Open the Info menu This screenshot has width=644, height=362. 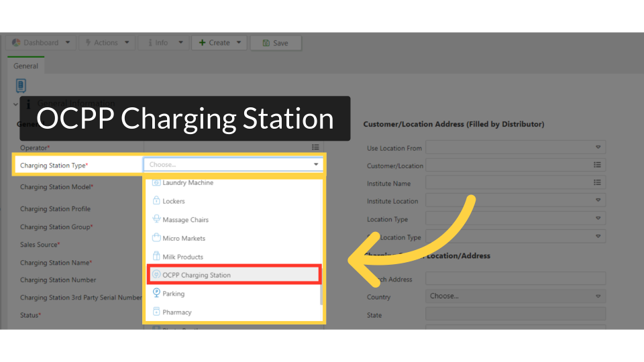tap(164, 43)
